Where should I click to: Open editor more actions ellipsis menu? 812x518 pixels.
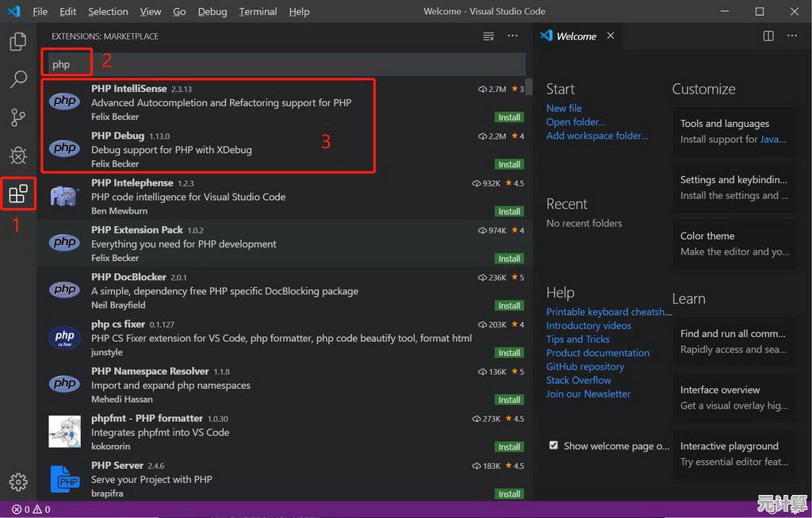(x=791, y=36)
